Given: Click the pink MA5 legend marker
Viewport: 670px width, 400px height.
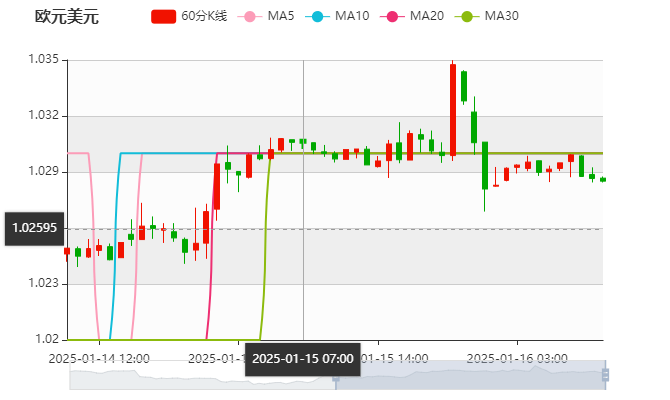Looking at the screenshot, I should click(250, 16).
